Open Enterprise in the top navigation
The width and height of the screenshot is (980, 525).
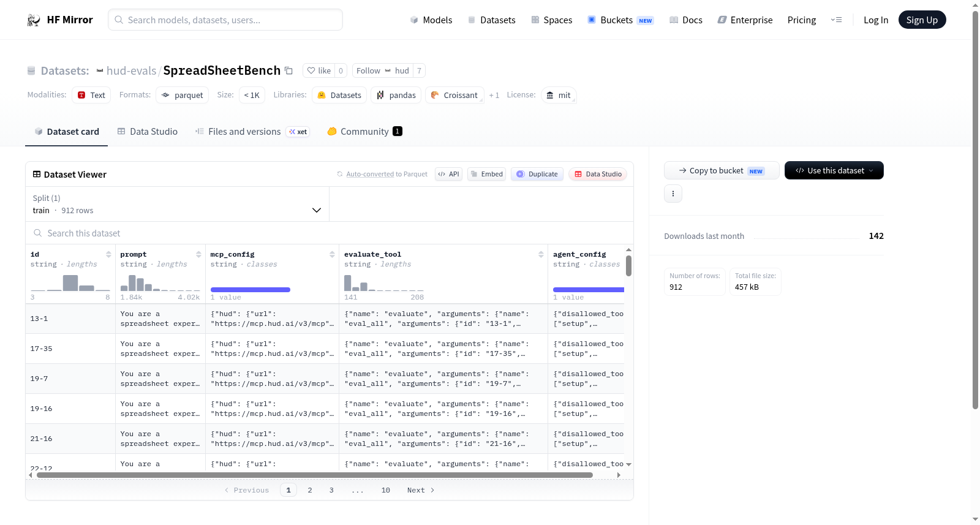[745, 20]
